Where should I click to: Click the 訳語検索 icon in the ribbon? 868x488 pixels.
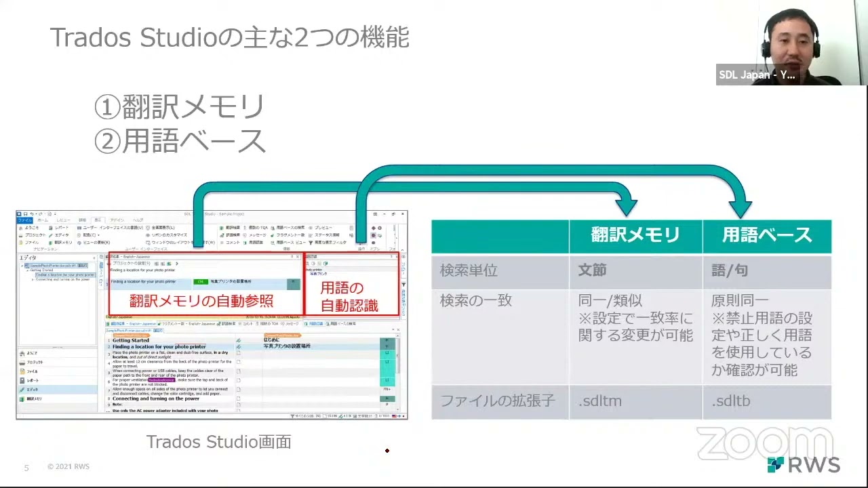click(222, 235)
